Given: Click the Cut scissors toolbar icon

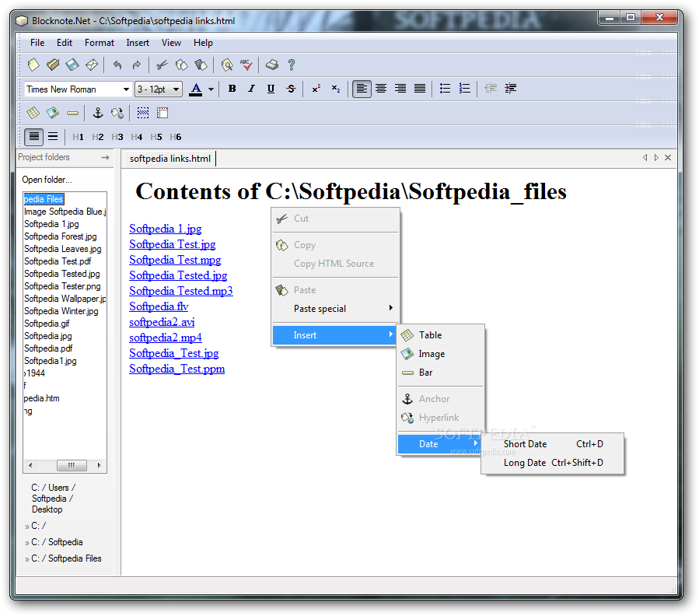Looking at the screenshot, I should (x=162, y=65).
